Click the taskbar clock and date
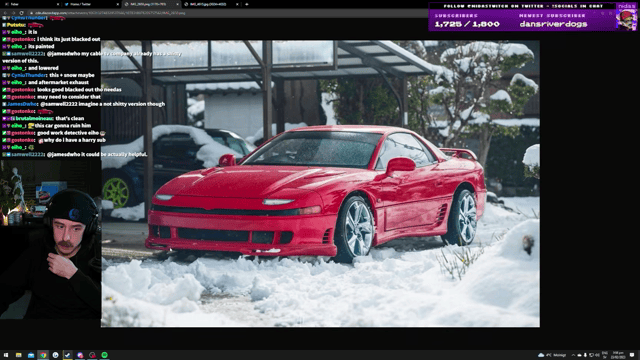The width and height of the screenshot is (640, 360). 619,355
